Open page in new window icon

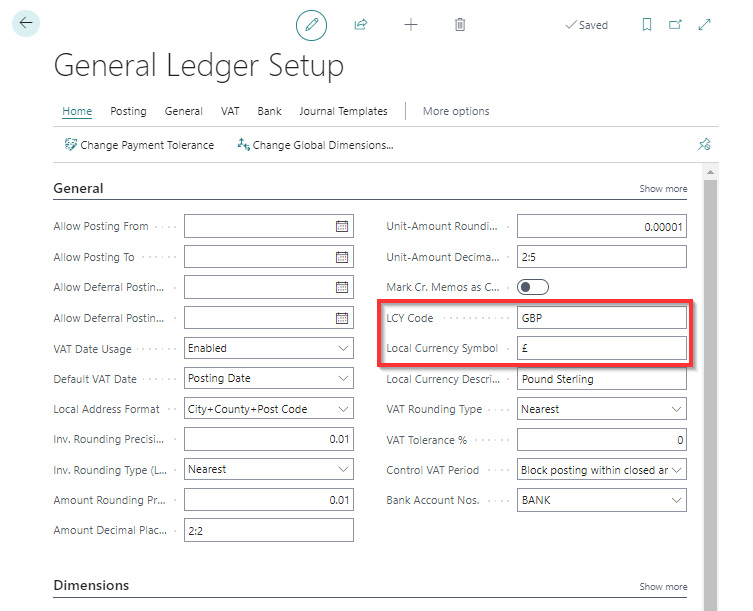pyautogui.click(x=675, y=25)
